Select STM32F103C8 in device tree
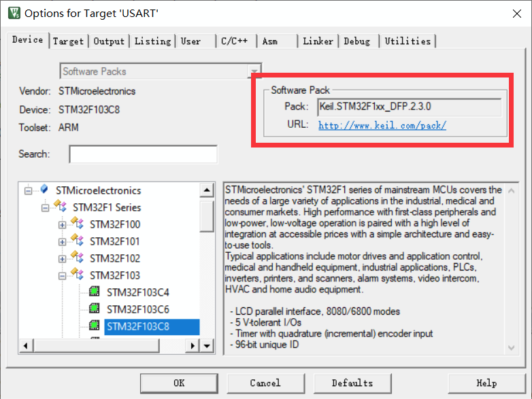The width and height of the screenshot is (532, 399). tap(152, 327)
